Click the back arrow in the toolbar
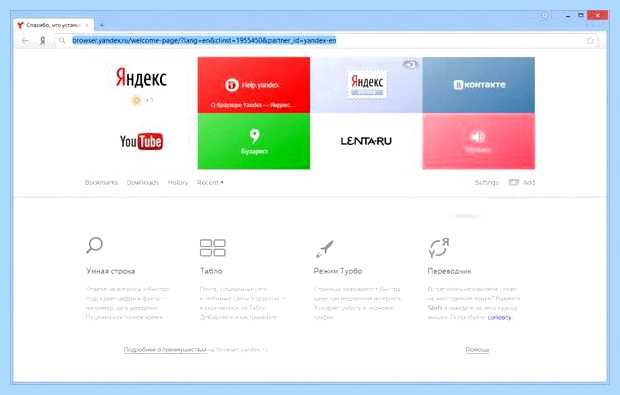Image resolution: width=620 pixels, height=395 pixels. pos(25,40)
